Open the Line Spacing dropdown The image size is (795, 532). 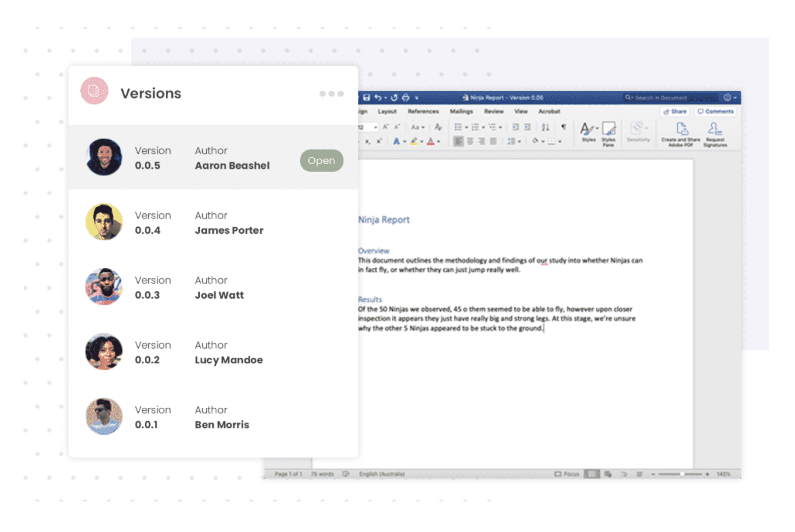pyautogui.click(x=515, y=141)
